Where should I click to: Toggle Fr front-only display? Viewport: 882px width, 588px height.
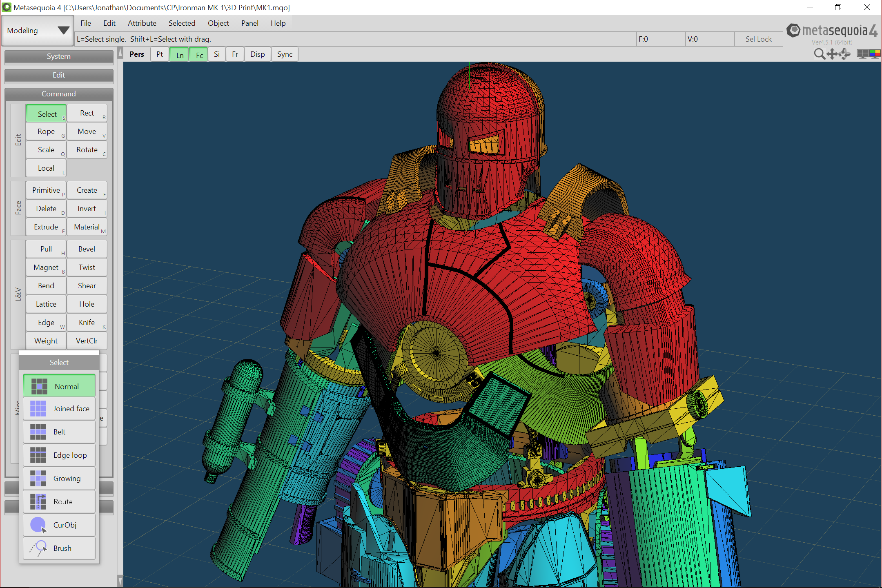[235, 54]
